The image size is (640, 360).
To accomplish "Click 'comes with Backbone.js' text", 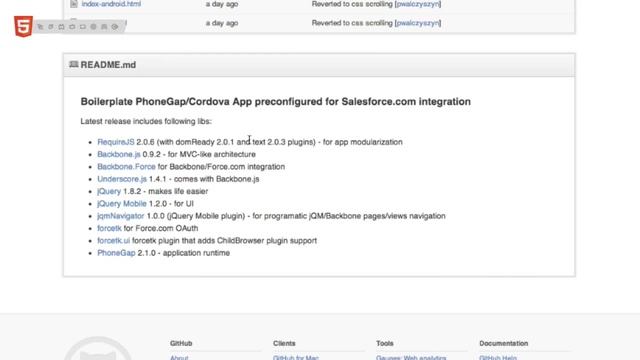I will click(x=216, y=179).
